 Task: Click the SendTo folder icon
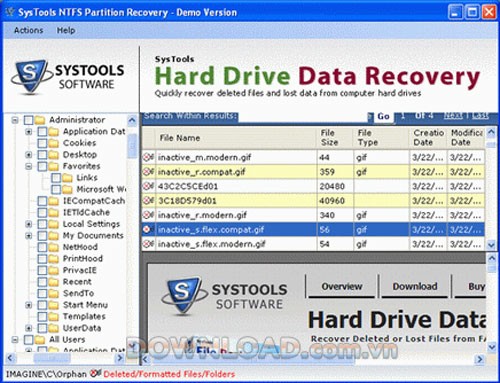click(53, 293)
